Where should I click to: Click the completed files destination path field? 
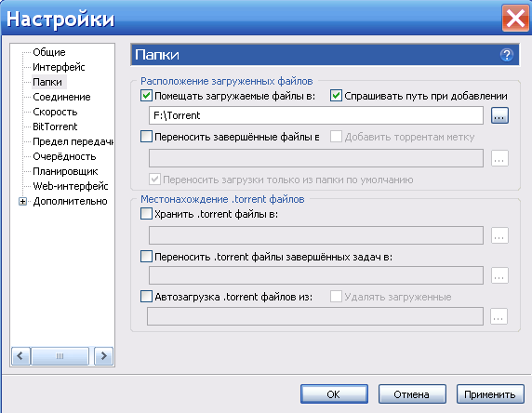[x=316, y=158]
